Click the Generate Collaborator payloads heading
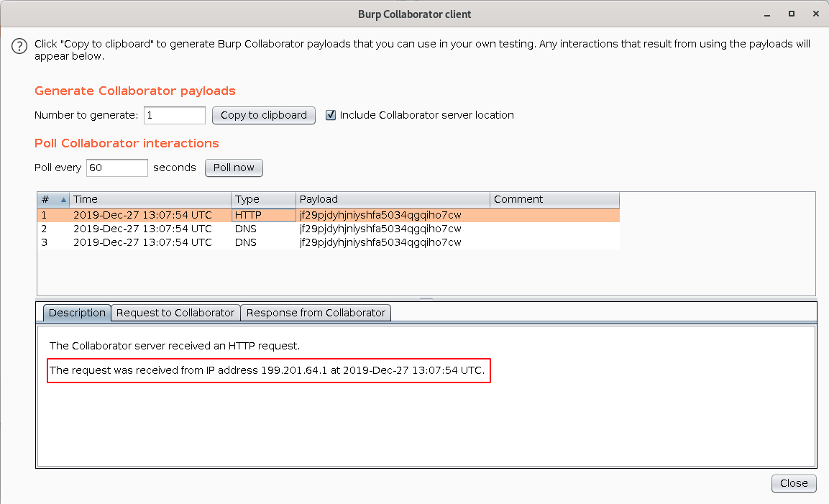 135,91
